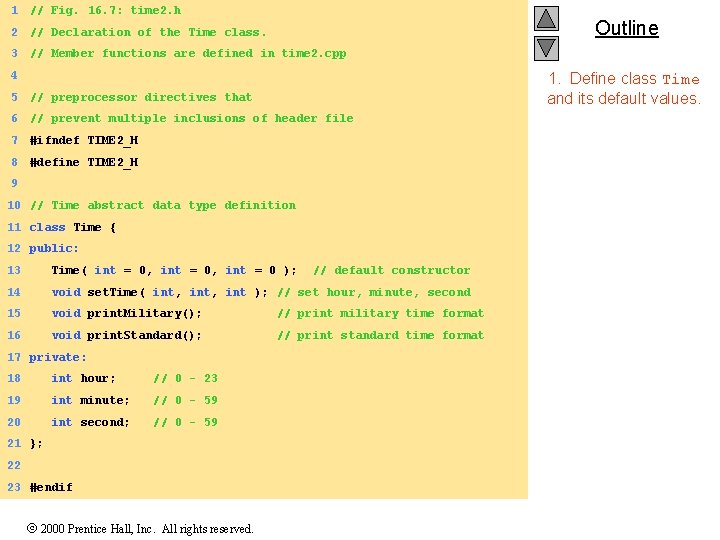Click the line '#define TIME2_H'

84,162
